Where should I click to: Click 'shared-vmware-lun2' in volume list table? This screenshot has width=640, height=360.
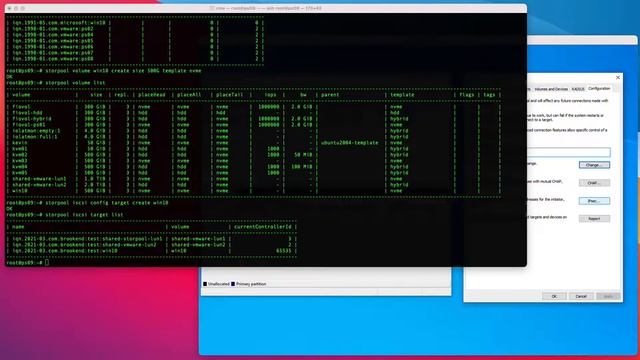(x=39, y=184)
